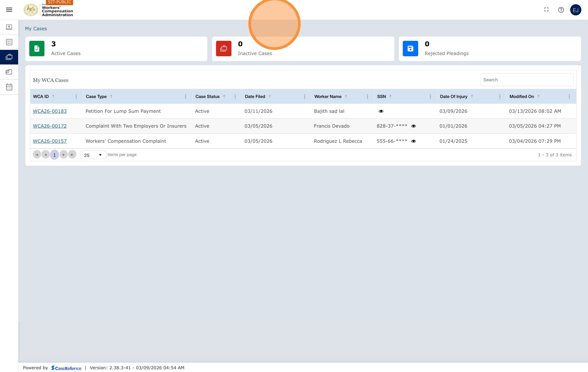Sort by Date Filed column header
Viewport: 588px width, 372px height.
tap(255, 96)
